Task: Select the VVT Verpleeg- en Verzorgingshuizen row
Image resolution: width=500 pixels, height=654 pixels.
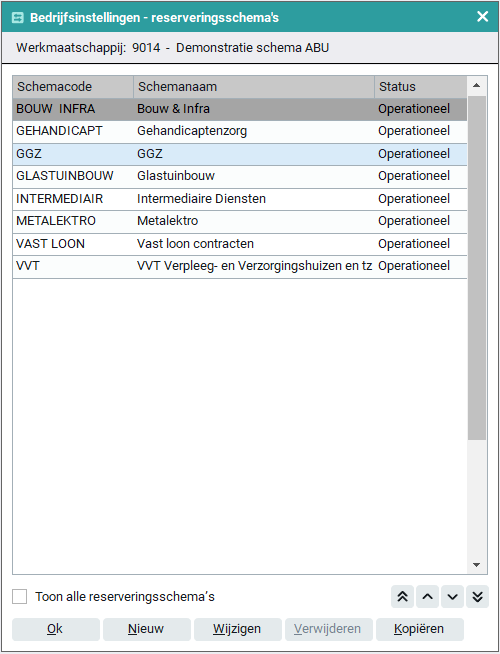Action: point(240,266)
